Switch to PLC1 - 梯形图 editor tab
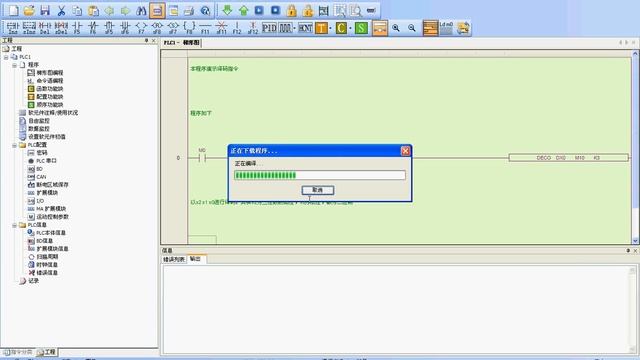Viewport: 640px width, 360px height. [x=182, y=42]
